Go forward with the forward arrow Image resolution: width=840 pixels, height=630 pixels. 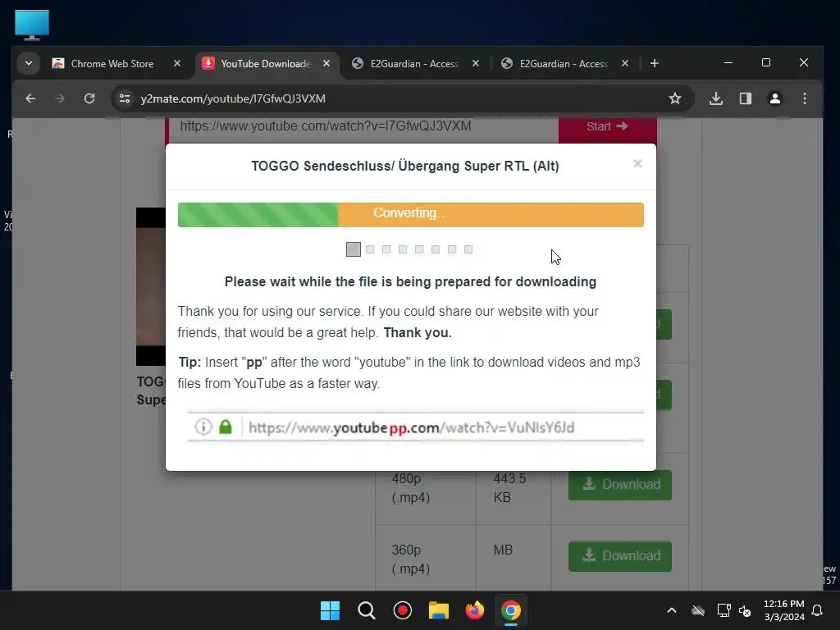(59, 98)
